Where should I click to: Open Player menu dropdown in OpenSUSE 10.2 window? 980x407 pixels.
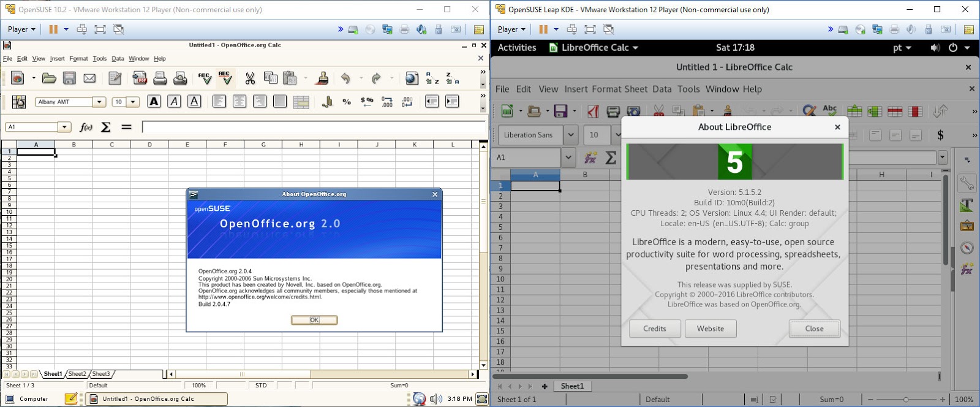[21, 29]
